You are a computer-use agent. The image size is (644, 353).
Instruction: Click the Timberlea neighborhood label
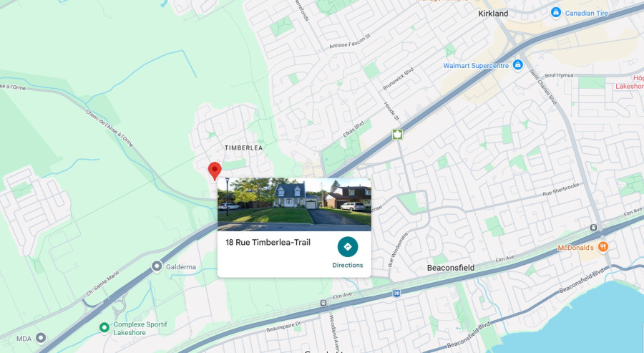click(243, 148)
